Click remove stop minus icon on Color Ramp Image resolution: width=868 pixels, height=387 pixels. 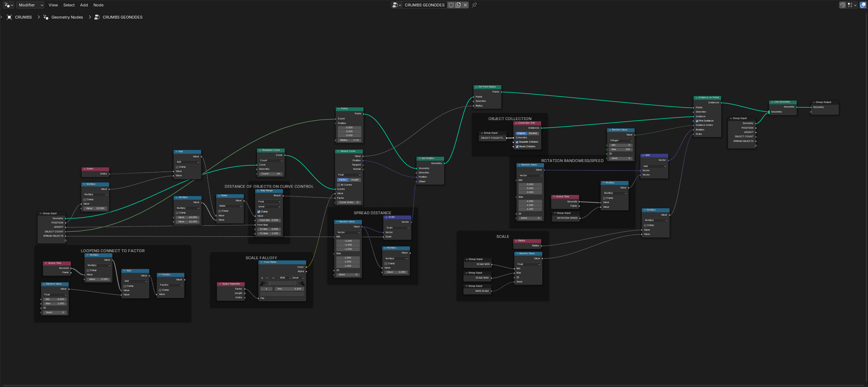tap(267, 278)
